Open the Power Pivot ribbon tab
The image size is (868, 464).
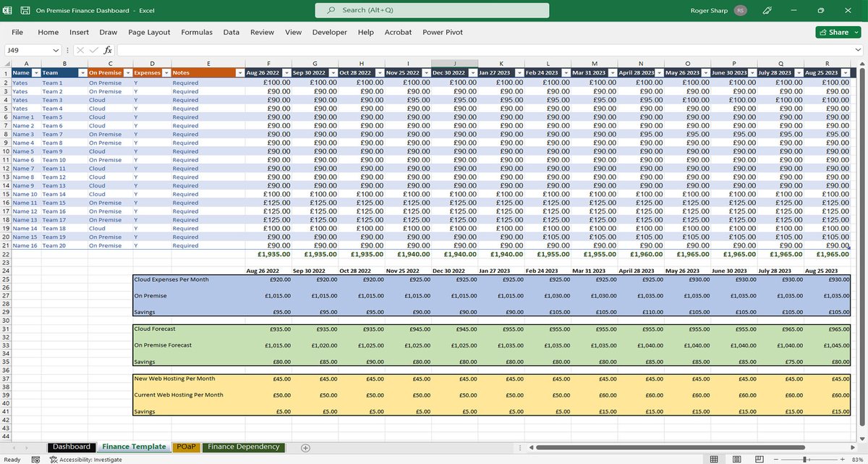[x=444, y=32]
